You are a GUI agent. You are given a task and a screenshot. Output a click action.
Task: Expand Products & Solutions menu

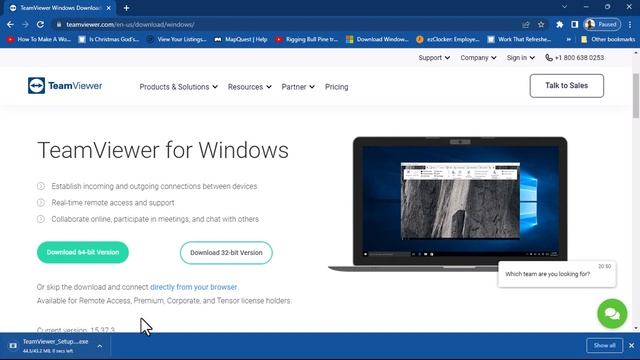click(178, 87)
